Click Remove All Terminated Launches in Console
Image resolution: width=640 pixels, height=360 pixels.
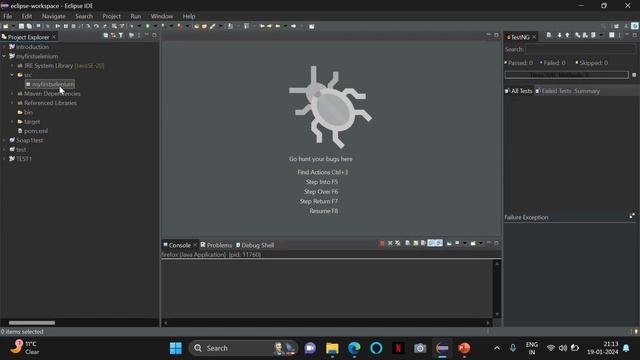tap(398, 243)
